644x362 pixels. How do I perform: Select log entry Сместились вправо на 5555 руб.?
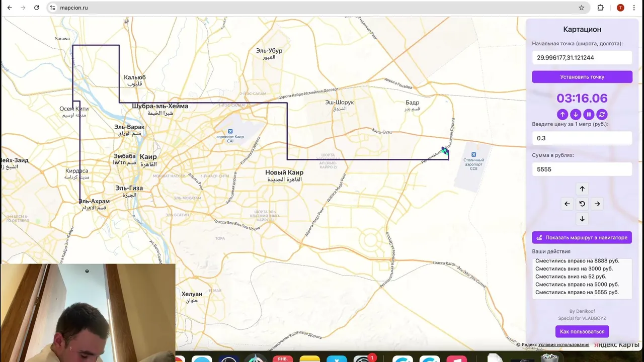tap(577, 292)
